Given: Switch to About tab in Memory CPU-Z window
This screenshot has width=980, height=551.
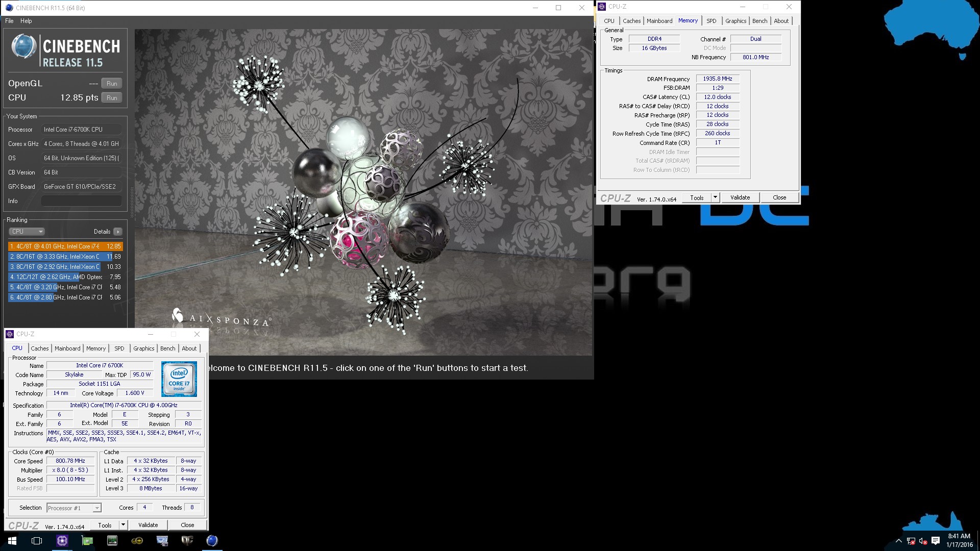Looking at the screenshot, I should [781, 21].
